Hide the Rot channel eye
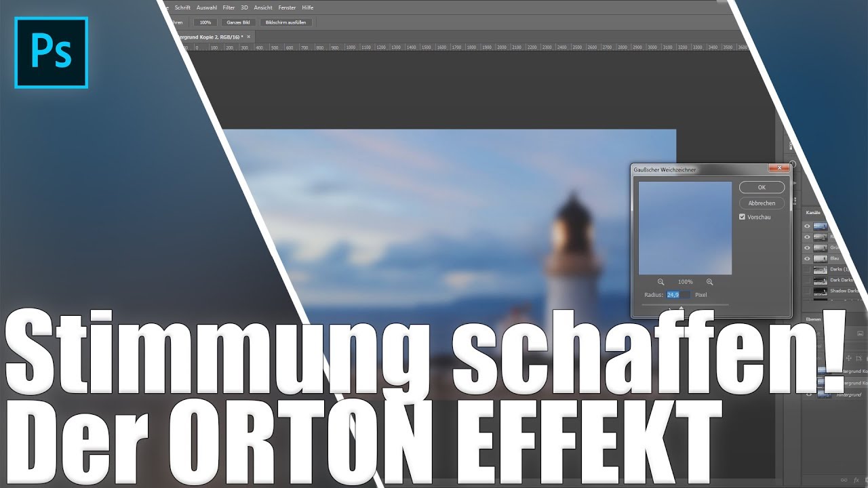868x488 pixels. (807, 237)
